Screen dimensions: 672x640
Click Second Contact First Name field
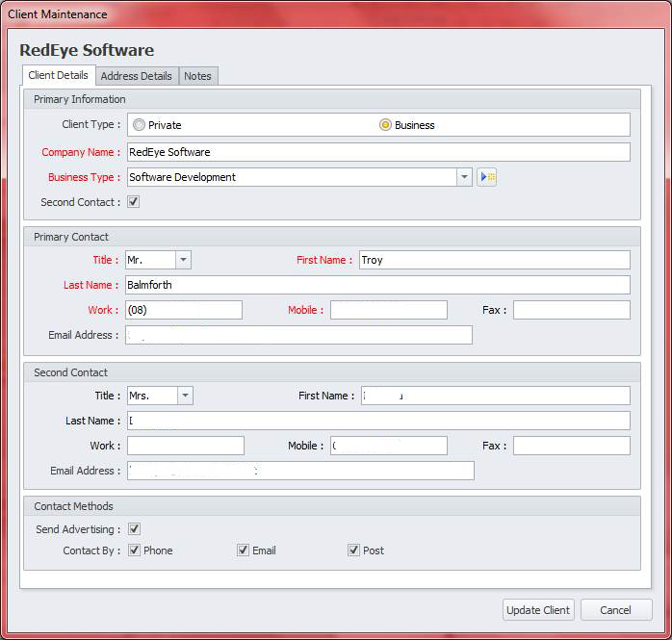pos(496,396)
